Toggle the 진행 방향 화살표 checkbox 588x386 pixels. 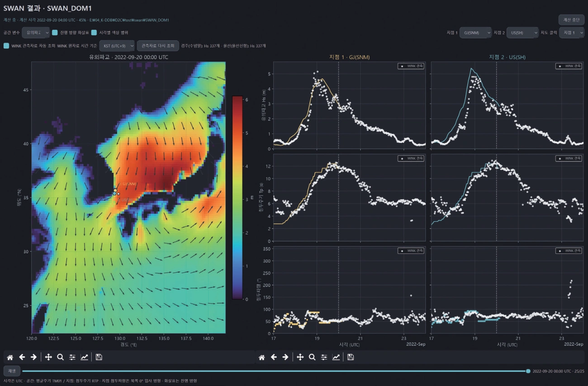55,33
